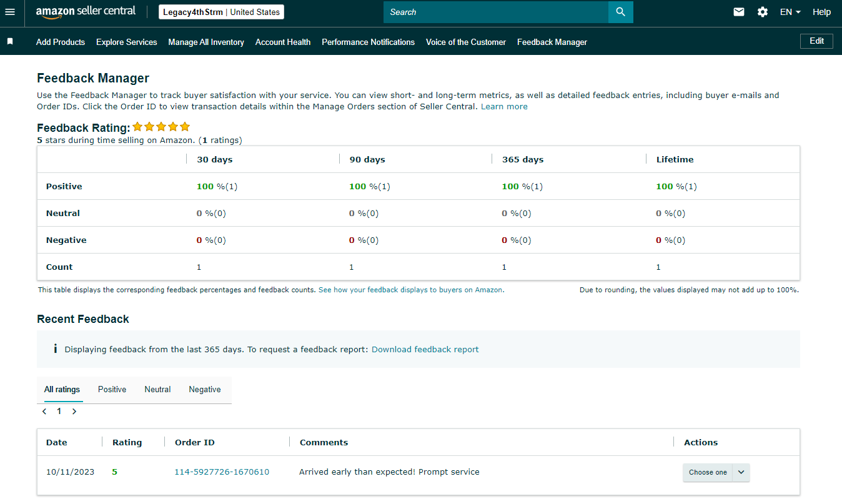
Task: Click the Comments column header
Action: pos(324,442)
